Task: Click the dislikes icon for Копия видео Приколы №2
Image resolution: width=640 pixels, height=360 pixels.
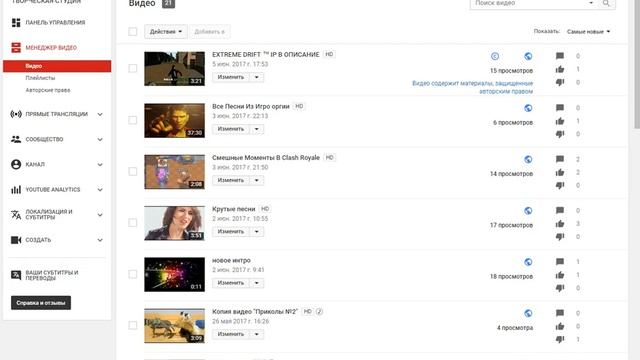Action: 560,340
